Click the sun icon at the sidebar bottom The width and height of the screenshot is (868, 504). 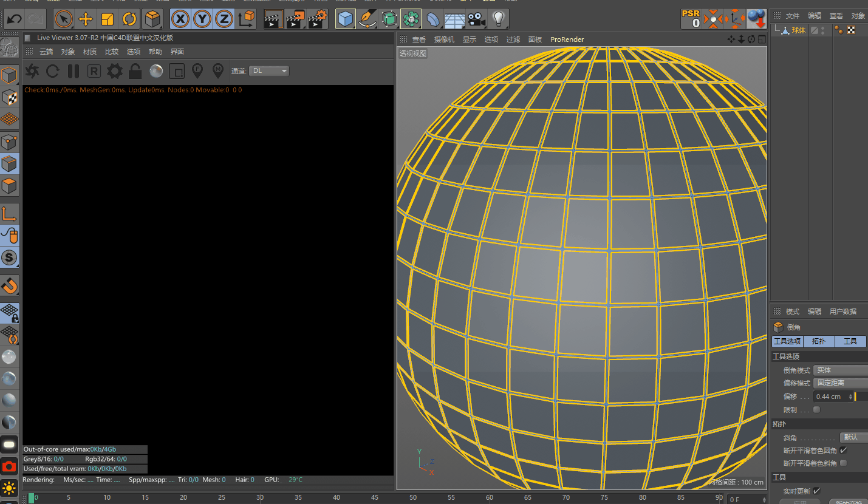click(10, 488)
